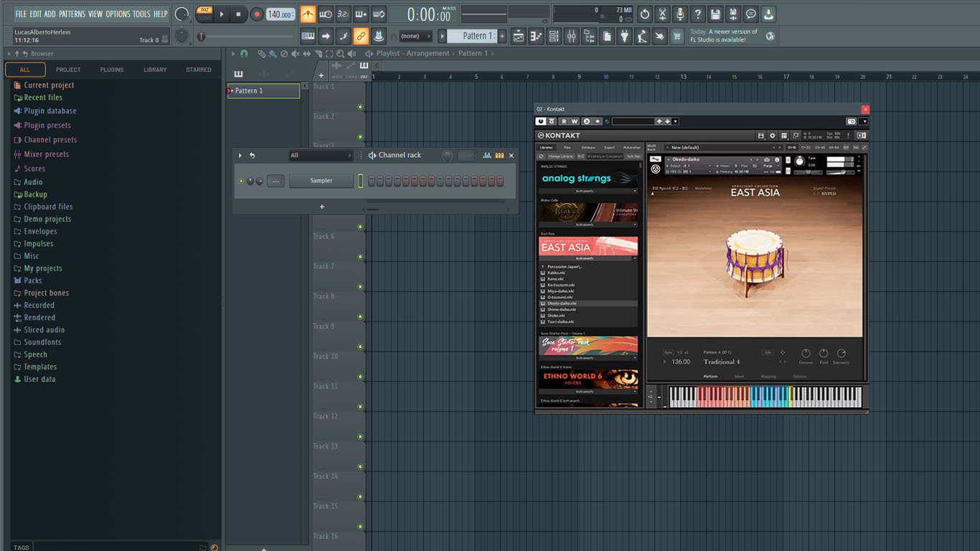Expand the analog strings Instruments dropdown
This screenshot has height=551, width=980.
(588, 192)
